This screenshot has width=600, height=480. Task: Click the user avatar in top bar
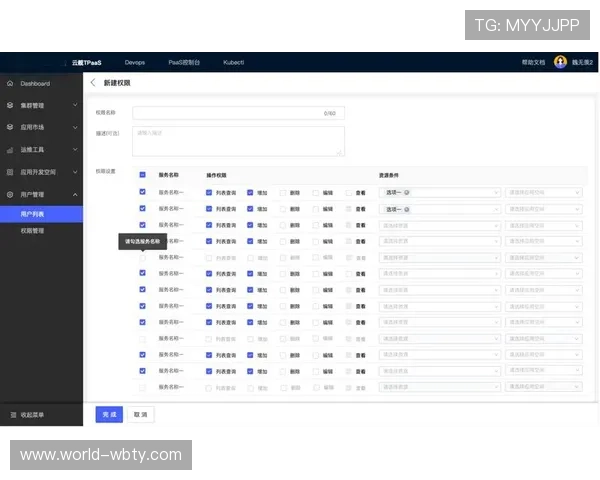(560, 62)
